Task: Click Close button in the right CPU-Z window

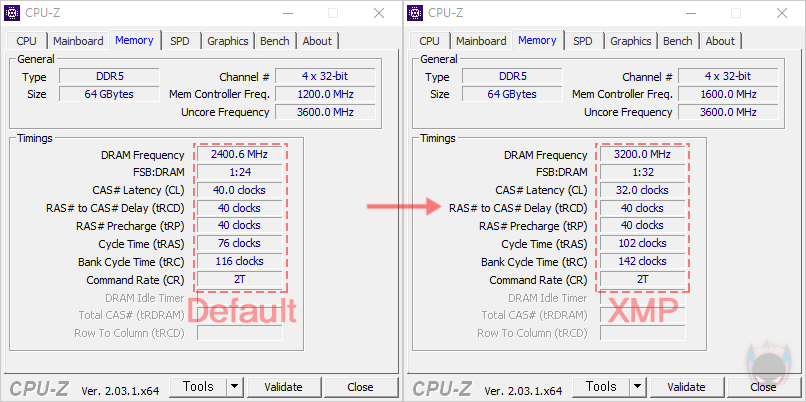Action: tap(763, 387)
